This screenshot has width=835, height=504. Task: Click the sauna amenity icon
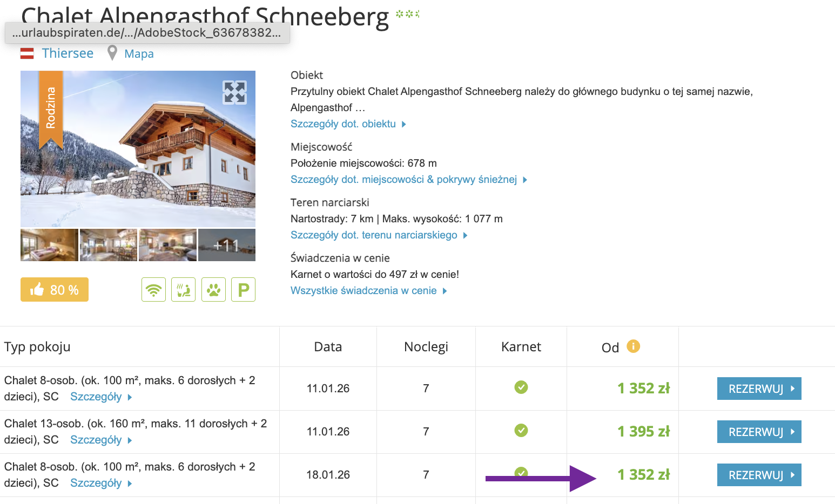(x=183, y=289)
